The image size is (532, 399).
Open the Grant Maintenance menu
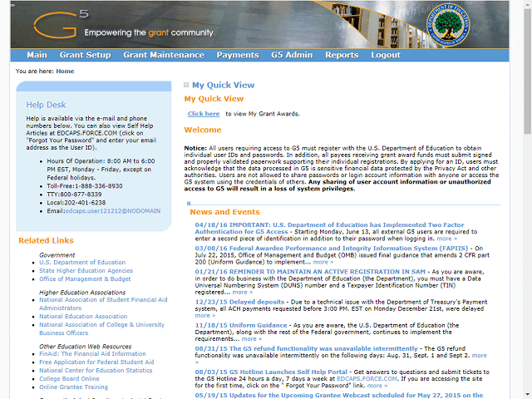(x=164, y=55)
